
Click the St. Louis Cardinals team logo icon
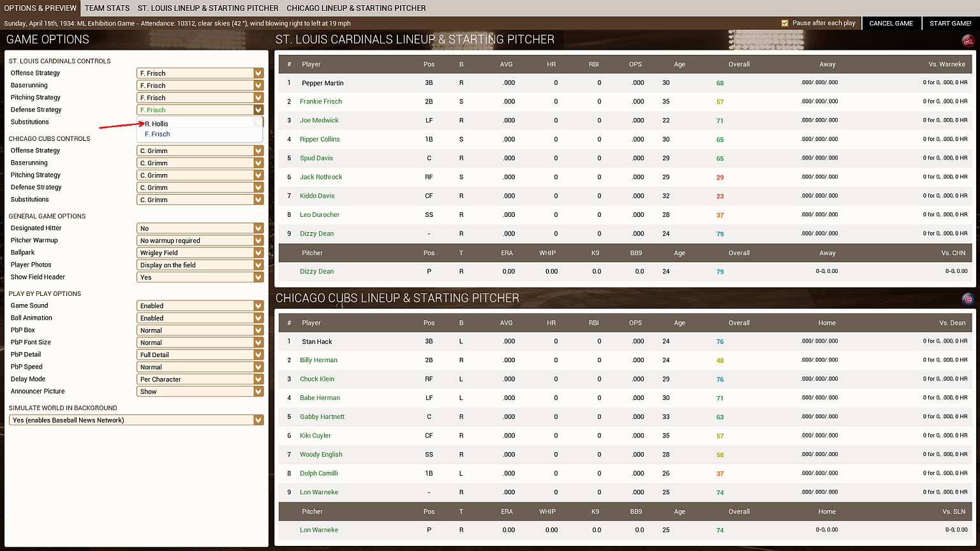[x=968, y=41]
